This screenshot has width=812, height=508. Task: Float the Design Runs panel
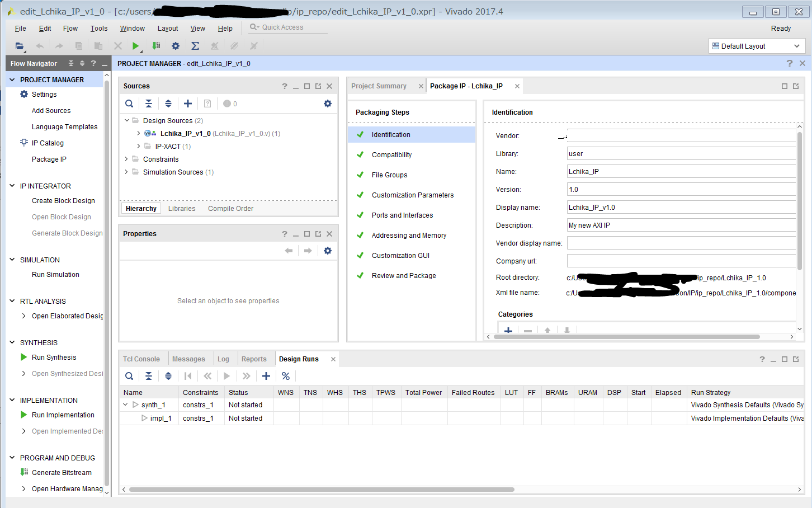(796, 359)
